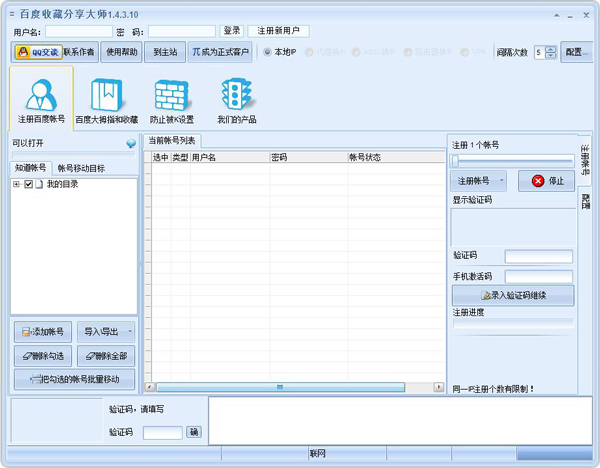Click the 删除勾选 button
This screenshot has width=600, height=468.
click(43, 356)
